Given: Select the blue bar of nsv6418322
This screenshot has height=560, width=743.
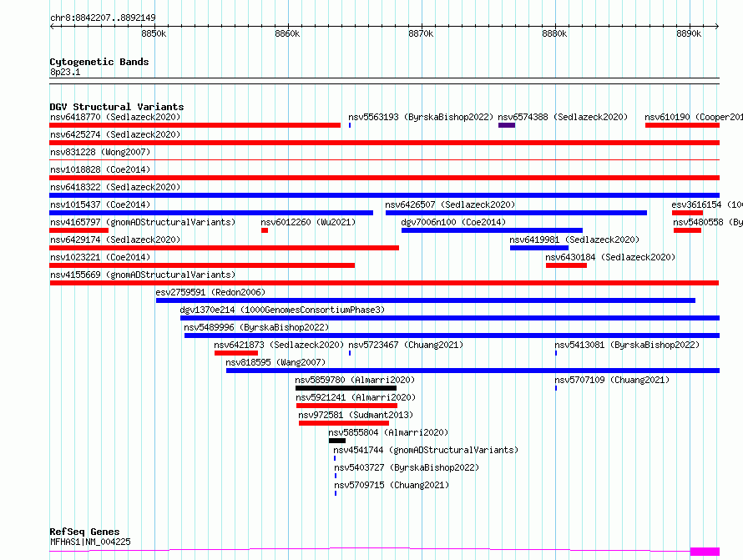Looking at the screenshot, I should click(384, 195).
